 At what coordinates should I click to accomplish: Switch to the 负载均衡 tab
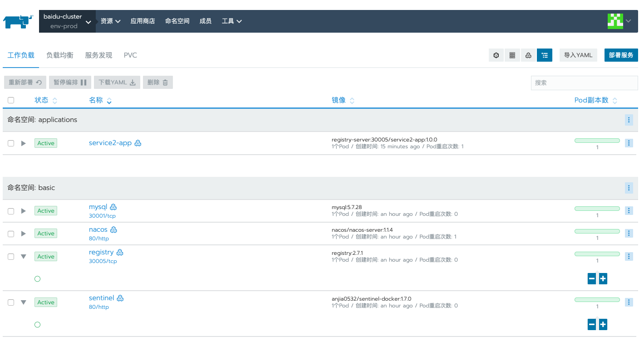60,55
